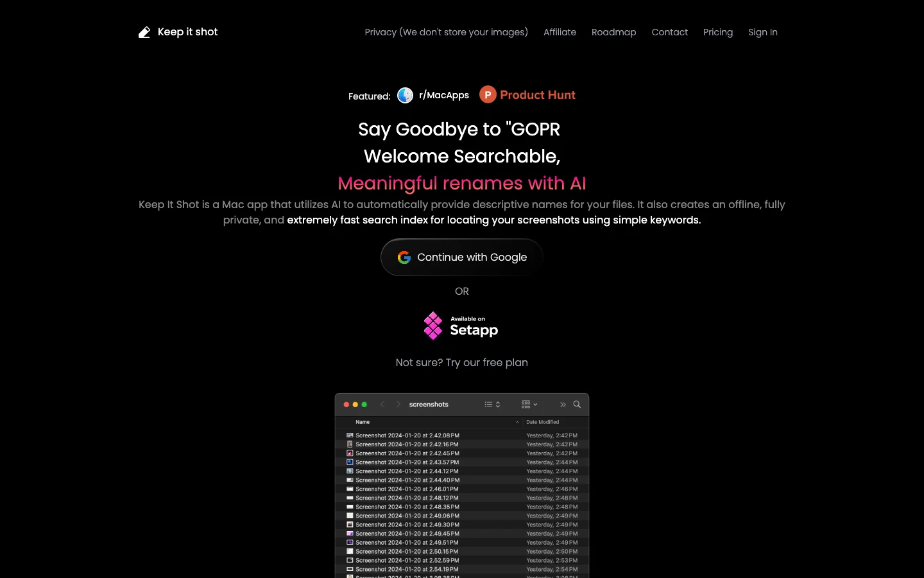Click the thumbnail icon of Screenshot 2.44.12 PM
The height and width of the screenshot is (578, 924).
tap(350, 471)
